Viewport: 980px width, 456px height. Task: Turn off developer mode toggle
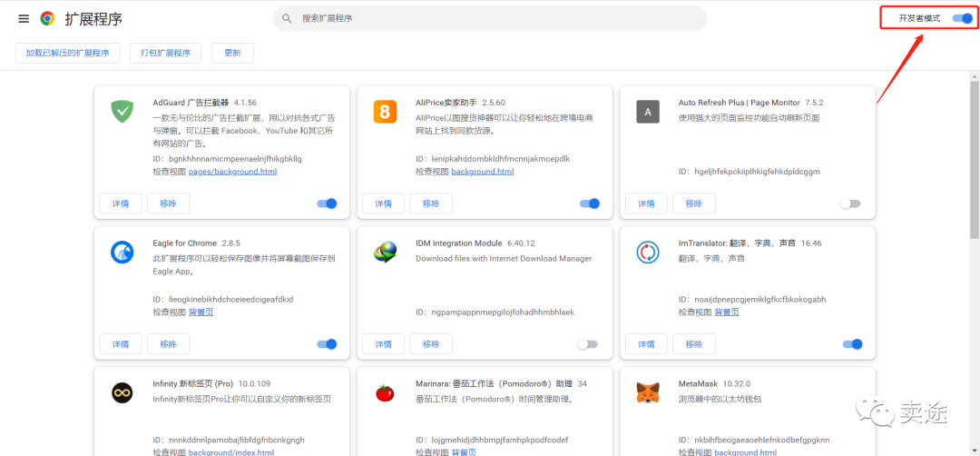pos(963,19)
